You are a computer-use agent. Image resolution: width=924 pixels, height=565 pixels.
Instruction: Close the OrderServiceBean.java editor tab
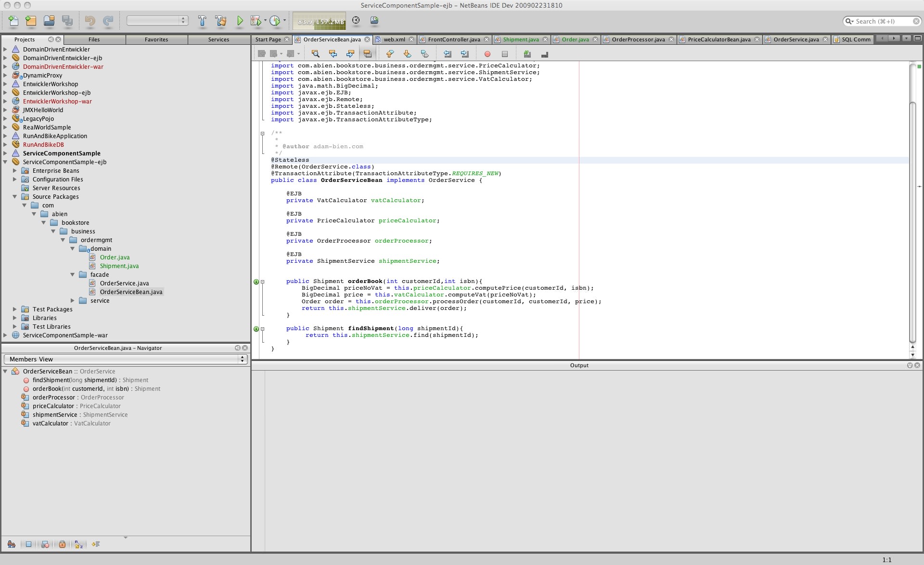pos(367,39)
